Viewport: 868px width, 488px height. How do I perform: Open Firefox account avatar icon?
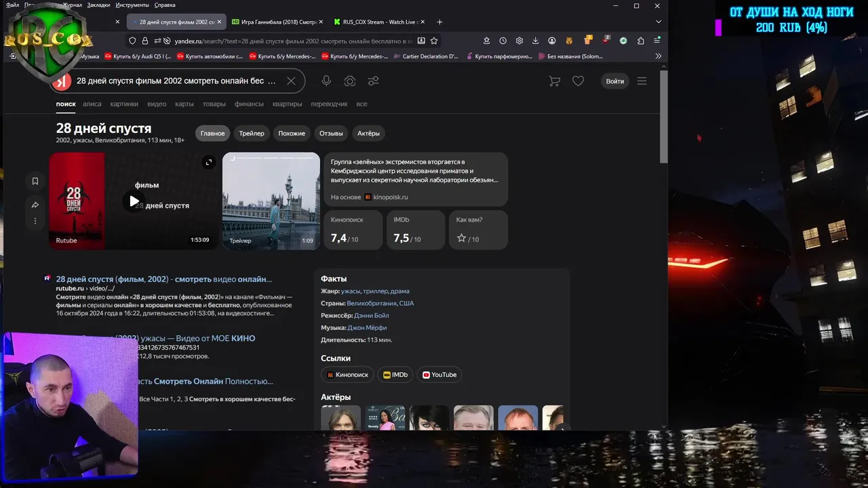tap(552, 41)
